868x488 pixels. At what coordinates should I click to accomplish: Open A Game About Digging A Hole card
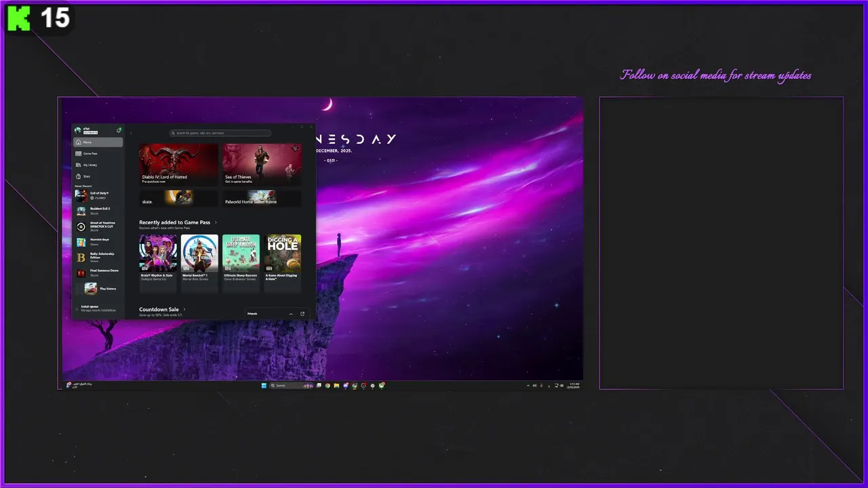(x=283, y=263)
